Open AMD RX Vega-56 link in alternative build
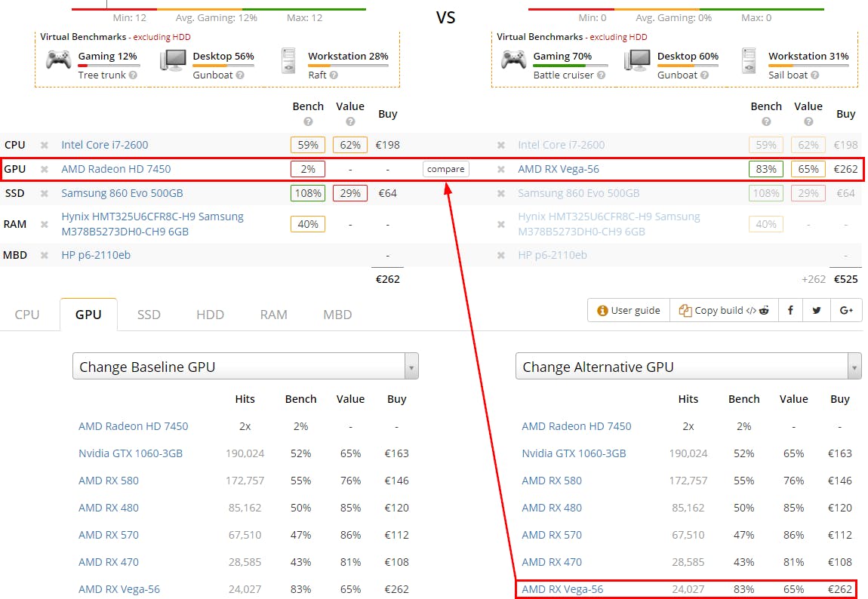 559,169
